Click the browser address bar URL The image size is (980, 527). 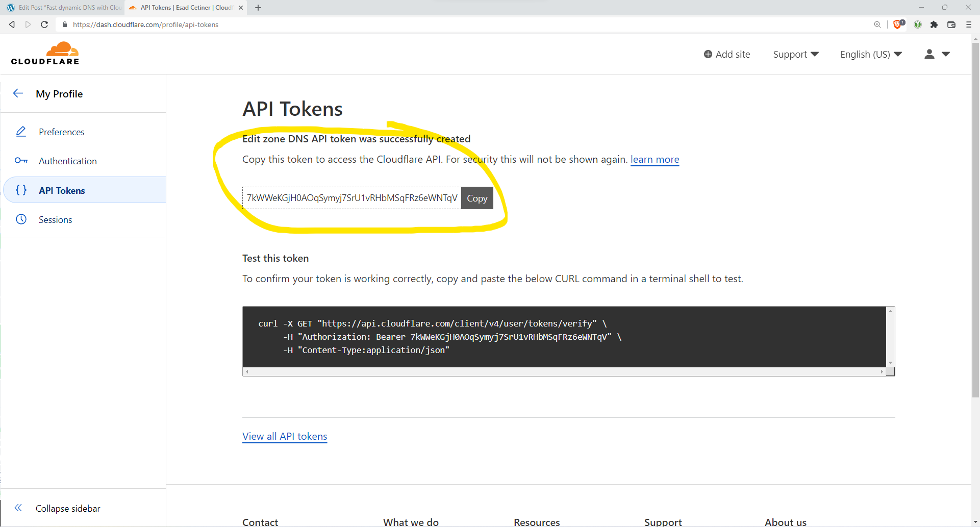[x=145, y=24]
